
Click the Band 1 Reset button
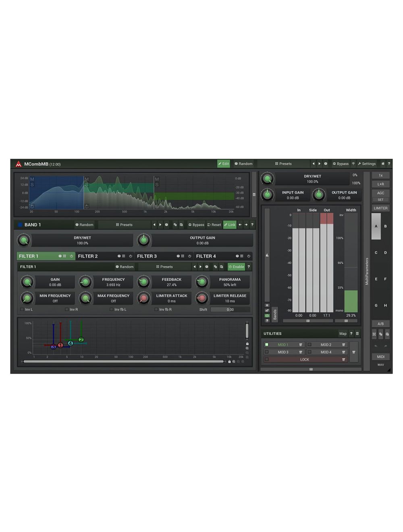tap(214, 225)
